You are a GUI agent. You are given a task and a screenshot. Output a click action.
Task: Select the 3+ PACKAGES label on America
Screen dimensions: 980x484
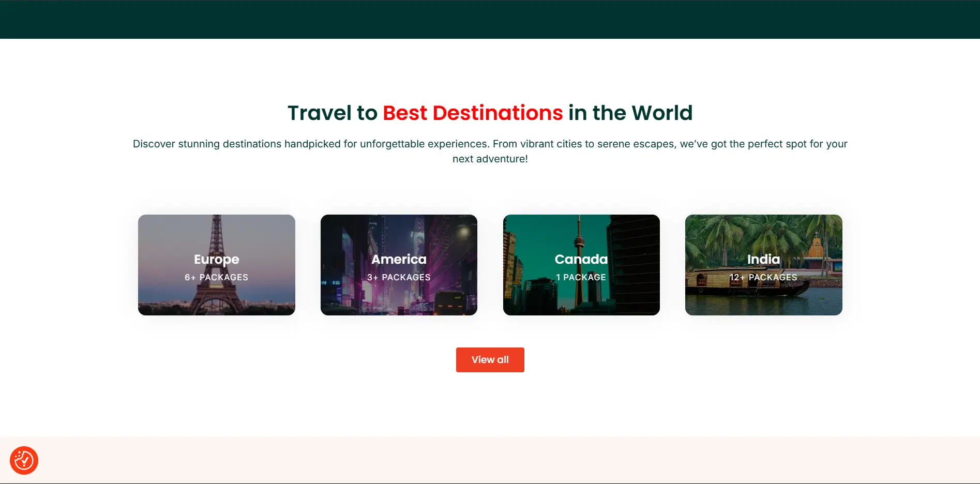point(399,277)
